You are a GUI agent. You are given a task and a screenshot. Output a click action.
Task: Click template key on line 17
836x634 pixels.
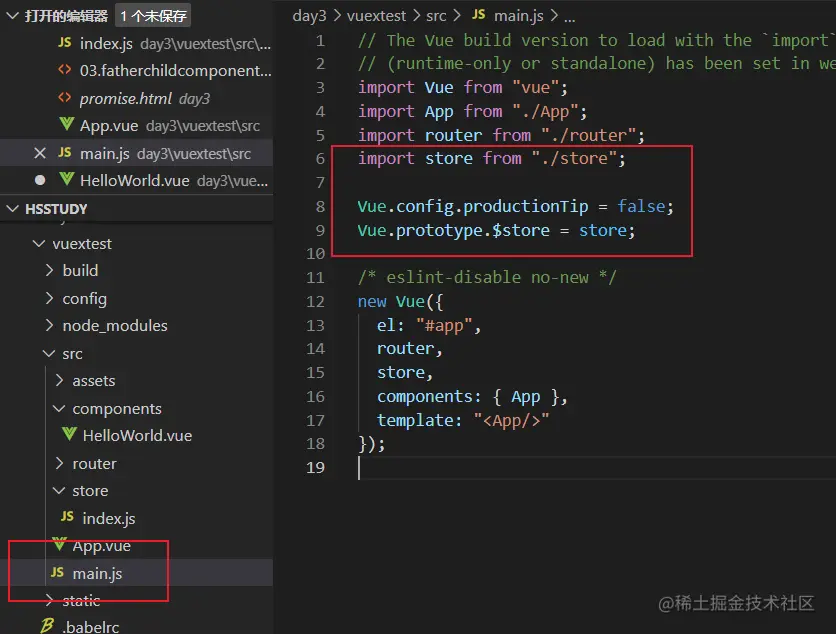click(x=415, y=420)
